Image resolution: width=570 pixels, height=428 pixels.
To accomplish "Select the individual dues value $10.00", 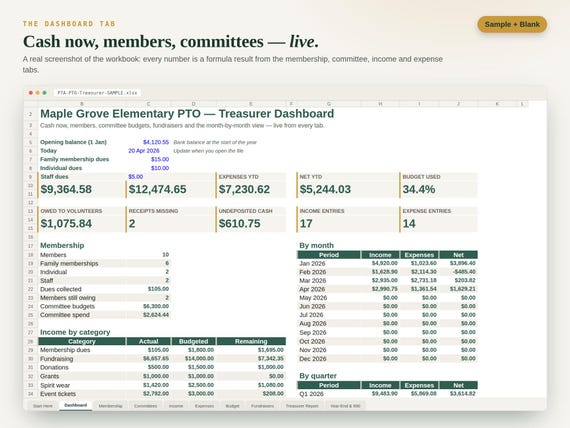I will click(x=160, y=168).
